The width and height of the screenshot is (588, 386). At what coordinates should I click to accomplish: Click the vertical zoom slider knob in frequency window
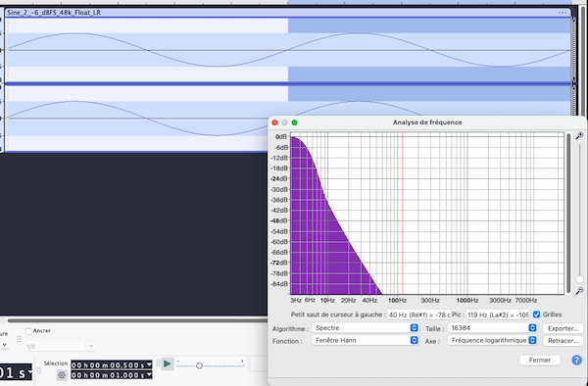[x=580, y=279]
